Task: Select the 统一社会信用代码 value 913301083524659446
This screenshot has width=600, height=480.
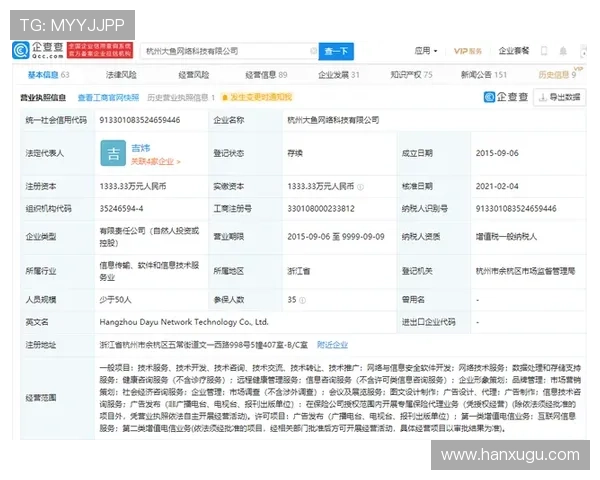Action: coord(140,120)
